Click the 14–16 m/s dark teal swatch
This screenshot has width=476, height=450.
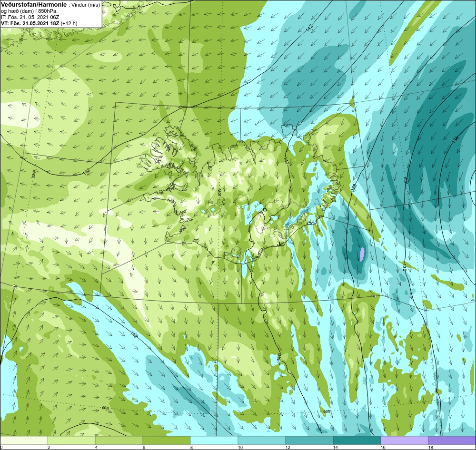click(x=357, y=440)
